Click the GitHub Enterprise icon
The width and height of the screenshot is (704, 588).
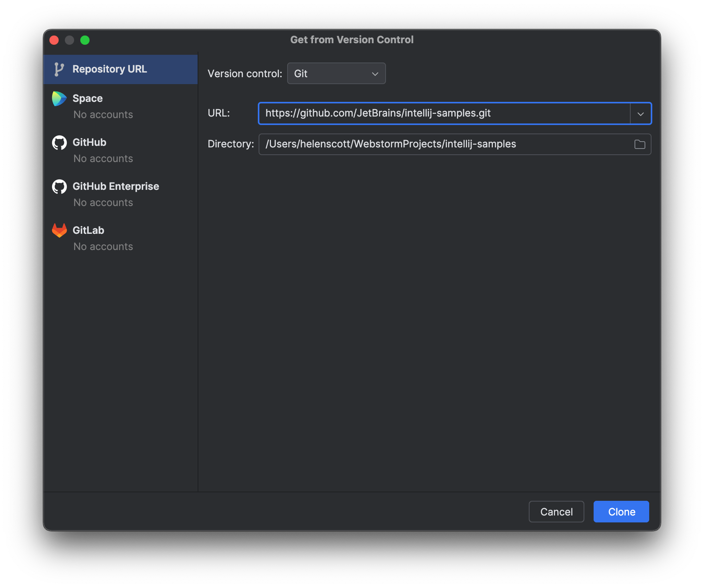[x=59, y=186]
